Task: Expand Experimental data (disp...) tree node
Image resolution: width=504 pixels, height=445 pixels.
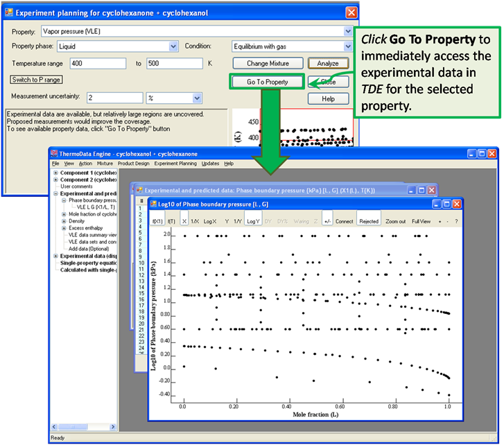Action: 55,256
